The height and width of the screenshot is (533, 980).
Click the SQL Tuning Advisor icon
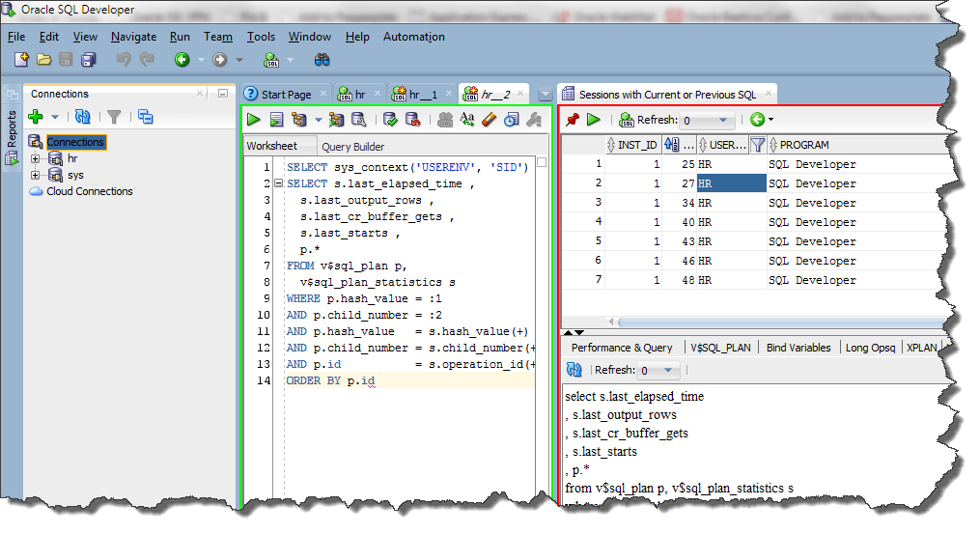pyautogui.click(x=359, y=120)
